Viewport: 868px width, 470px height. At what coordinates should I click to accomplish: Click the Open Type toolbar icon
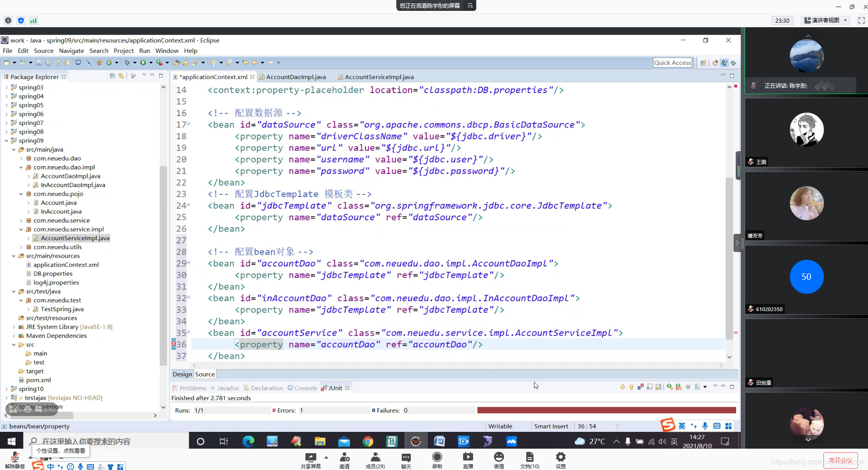pos(177,63)
